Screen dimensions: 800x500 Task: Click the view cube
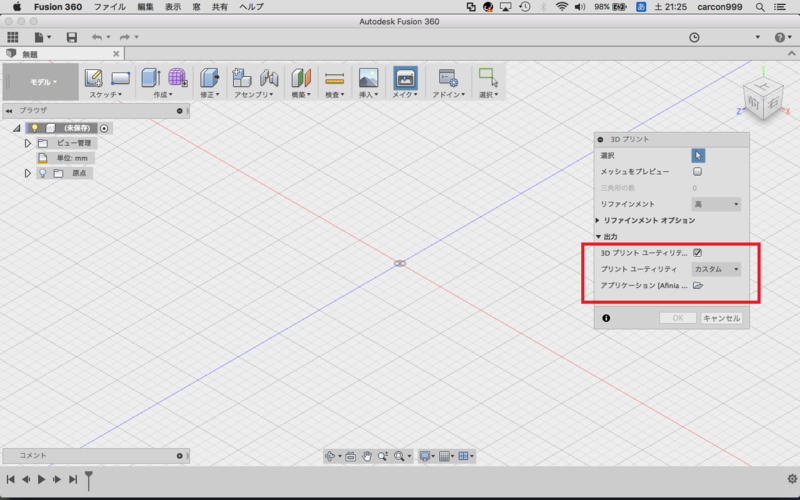(x=763, y=99)
